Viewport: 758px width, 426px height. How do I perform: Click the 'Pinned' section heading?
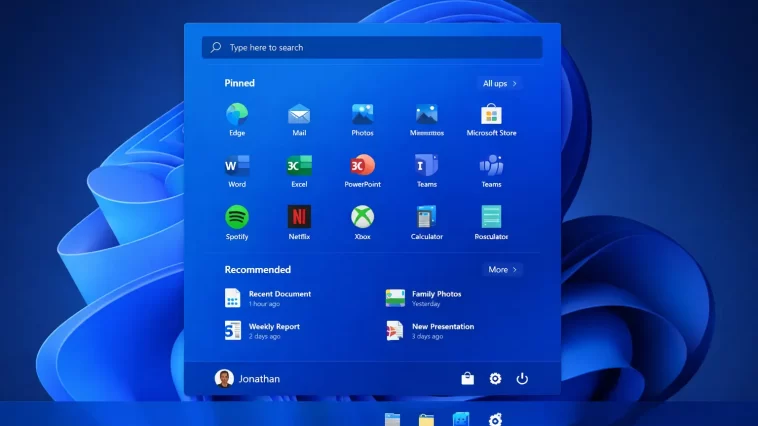pos(239,83)
